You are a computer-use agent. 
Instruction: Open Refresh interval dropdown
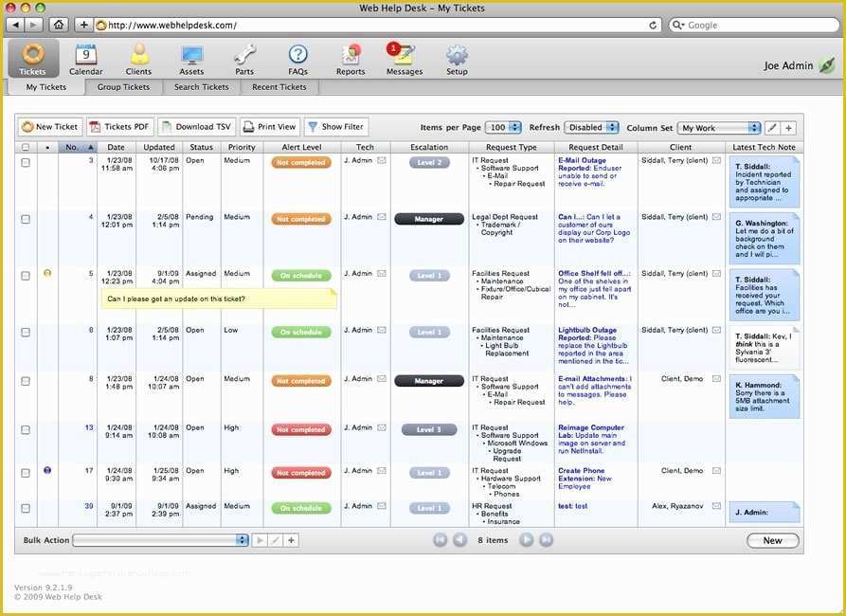click(591, 127)
